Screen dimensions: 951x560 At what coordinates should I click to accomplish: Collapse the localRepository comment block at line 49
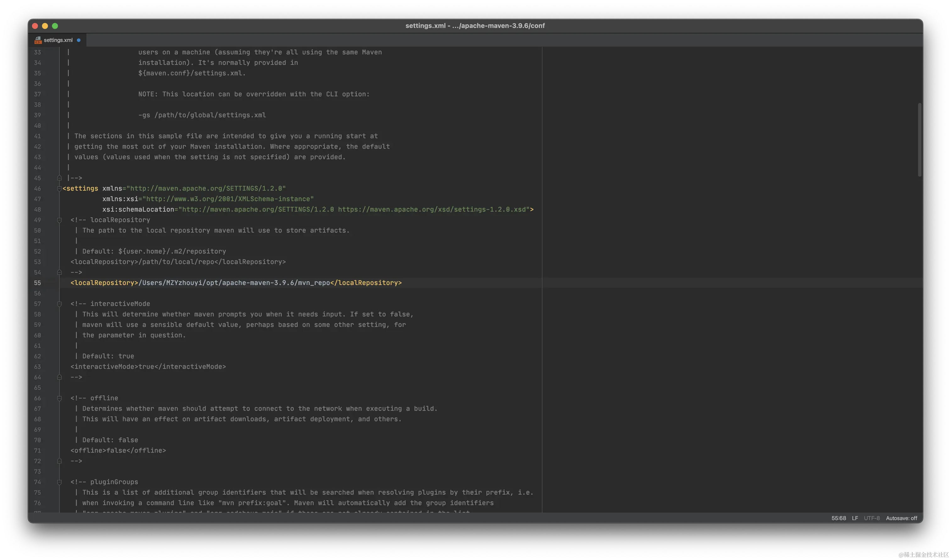click(59, 220)
